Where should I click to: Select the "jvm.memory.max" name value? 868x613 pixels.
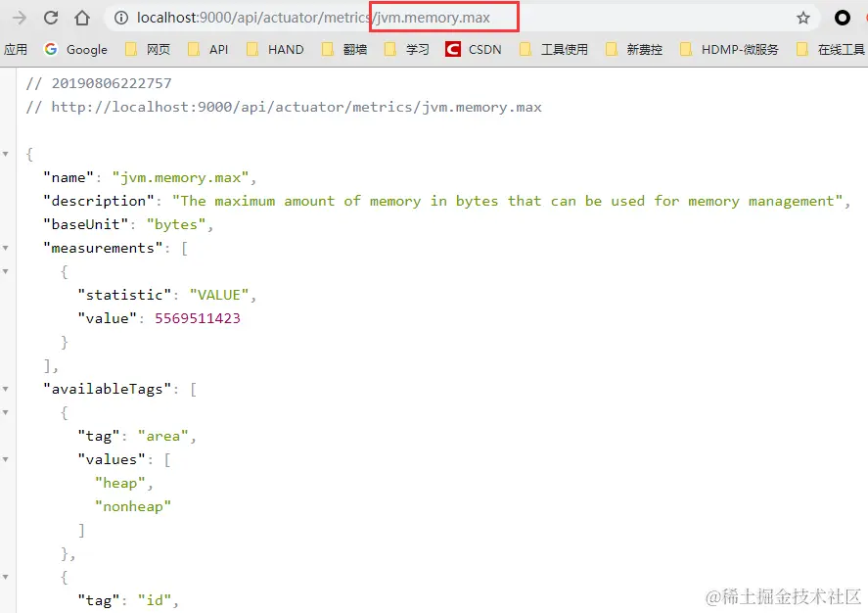(180, 178)
